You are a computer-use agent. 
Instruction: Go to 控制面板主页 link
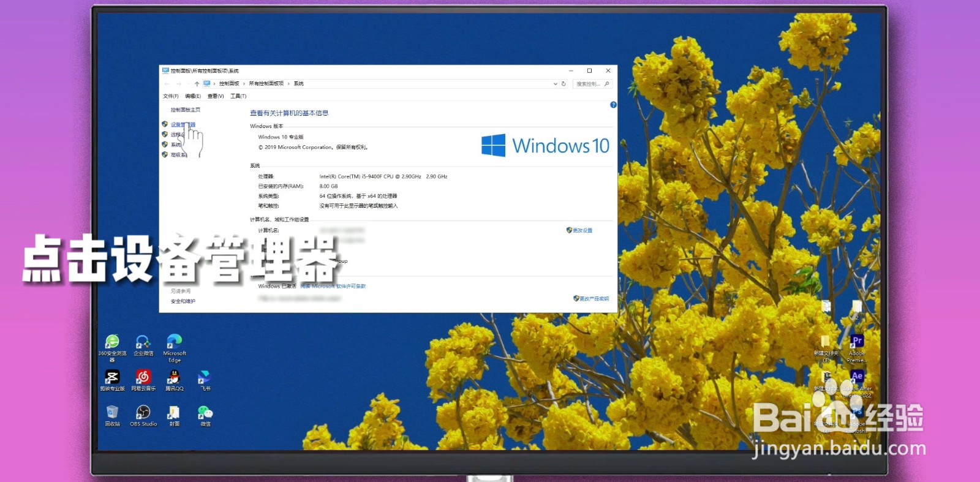point(186,110)
